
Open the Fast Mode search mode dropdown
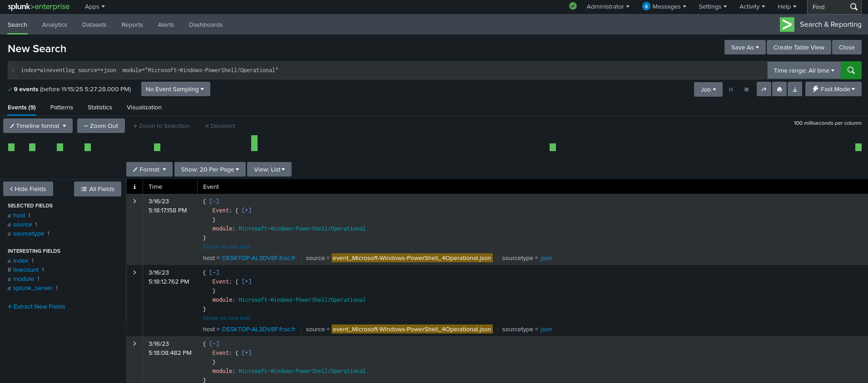coord(833,89)
